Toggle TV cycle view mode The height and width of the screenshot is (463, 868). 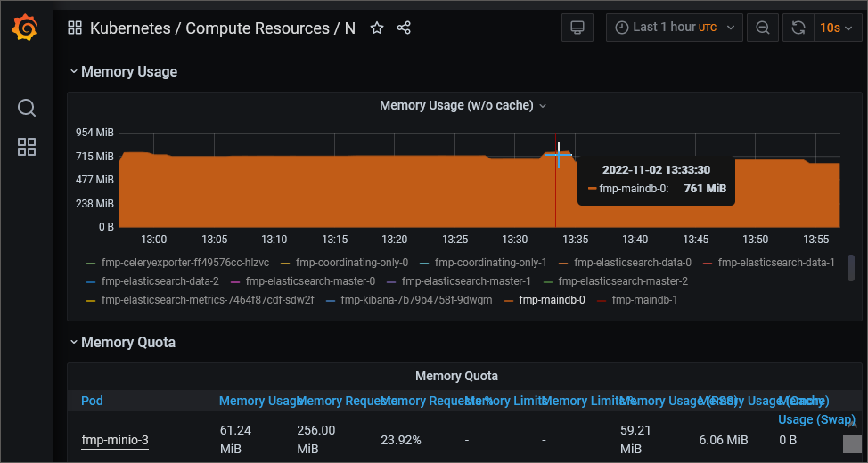pos(577,28)
